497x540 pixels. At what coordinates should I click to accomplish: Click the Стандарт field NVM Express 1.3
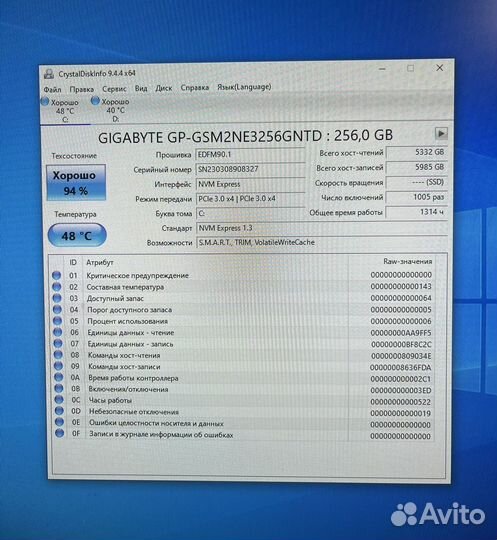coord(321,228)
